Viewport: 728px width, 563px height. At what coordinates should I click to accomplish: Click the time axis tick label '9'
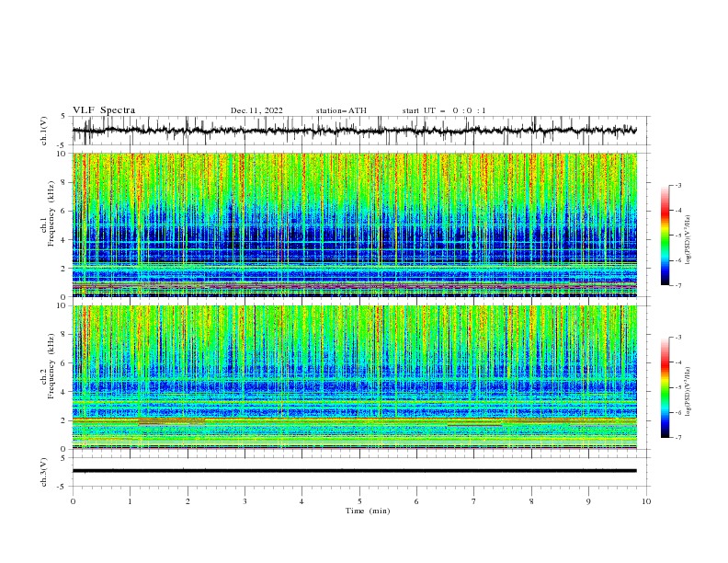pyautogui.click(x=588, y=501)
